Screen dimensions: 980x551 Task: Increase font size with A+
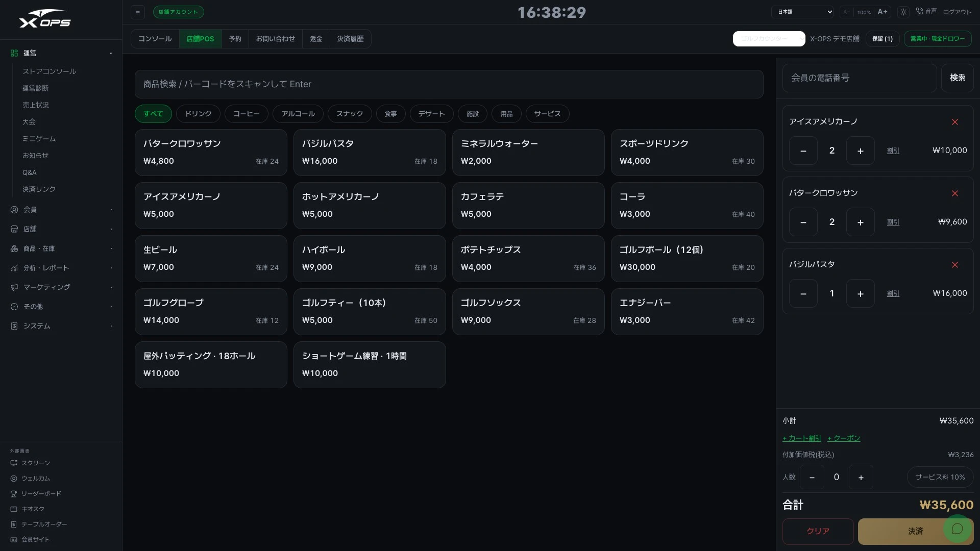(883, 12)
